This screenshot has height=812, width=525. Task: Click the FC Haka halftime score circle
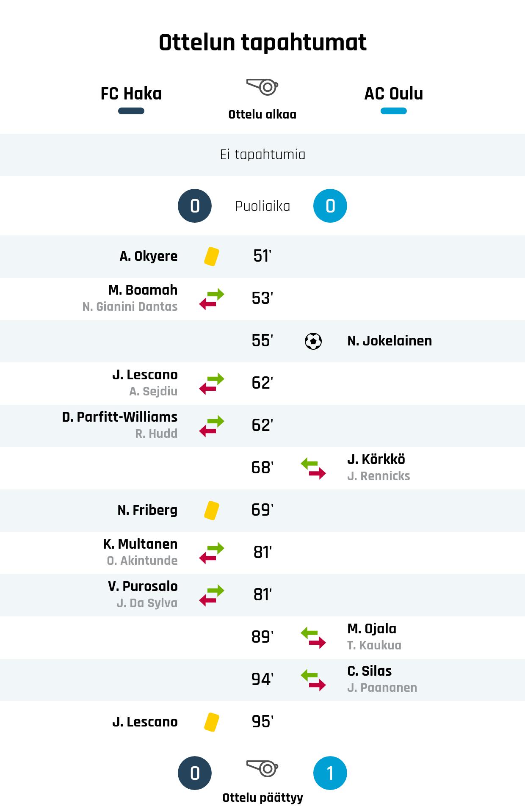(x=195, y=206)
